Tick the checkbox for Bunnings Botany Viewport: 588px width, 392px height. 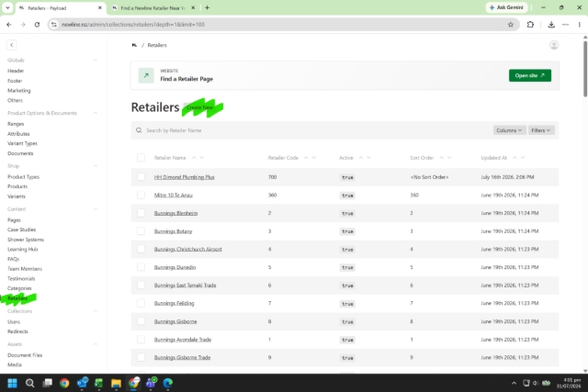[141, 230]
